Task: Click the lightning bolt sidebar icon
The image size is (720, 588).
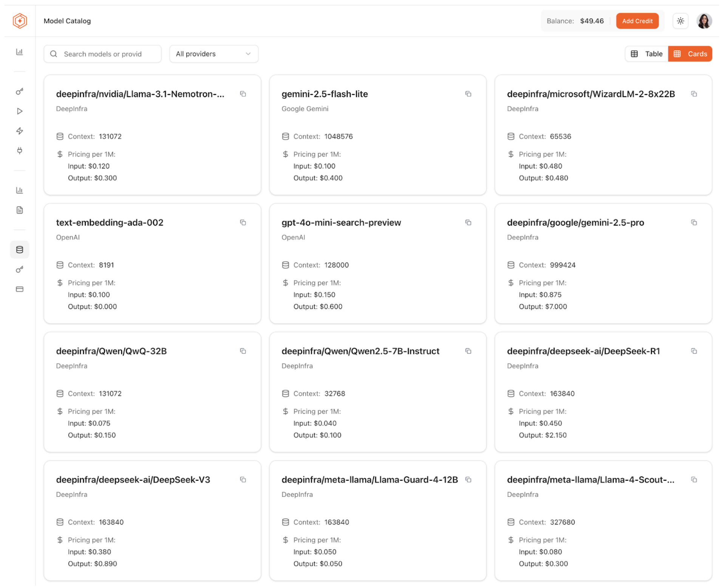Action: [x=20, y=131]
